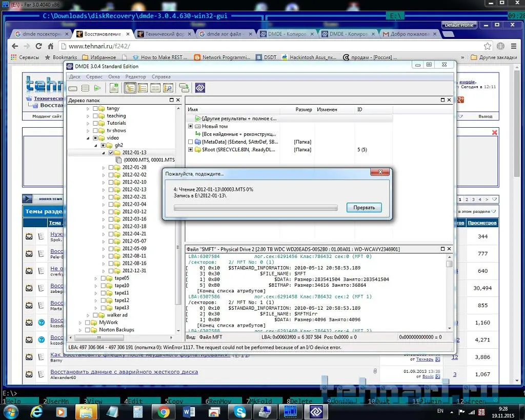Click the copy sectors toolbar icon
Image resolution: width=525 pixels, height=420 pixels.
(184, 88)
